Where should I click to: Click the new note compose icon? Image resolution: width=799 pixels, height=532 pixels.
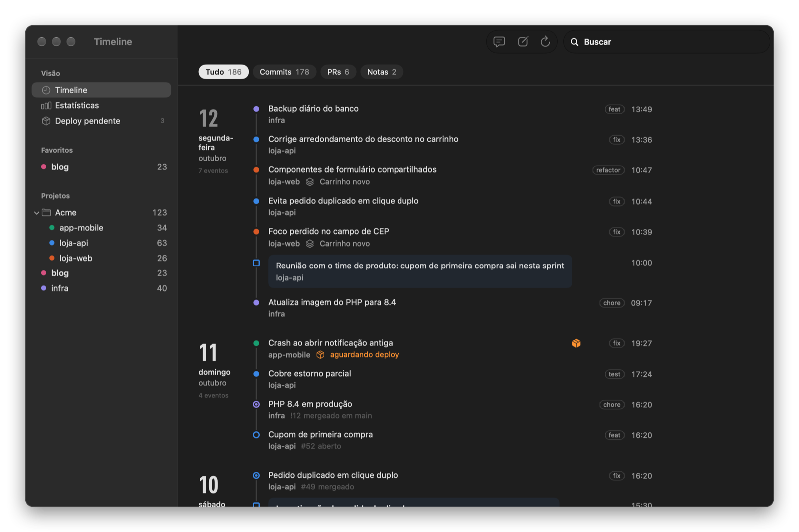click(x=523, y=42)
